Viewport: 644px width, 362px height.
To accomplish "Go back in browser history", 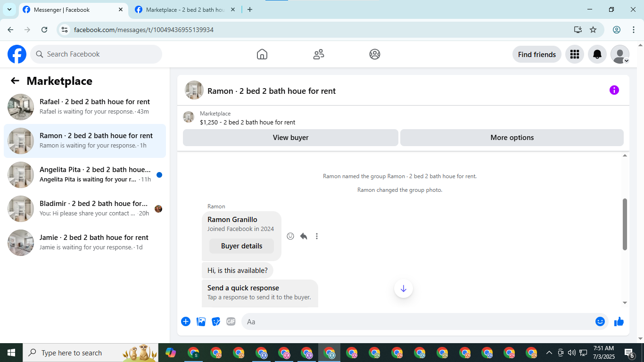I will click(x=10, y=30).
